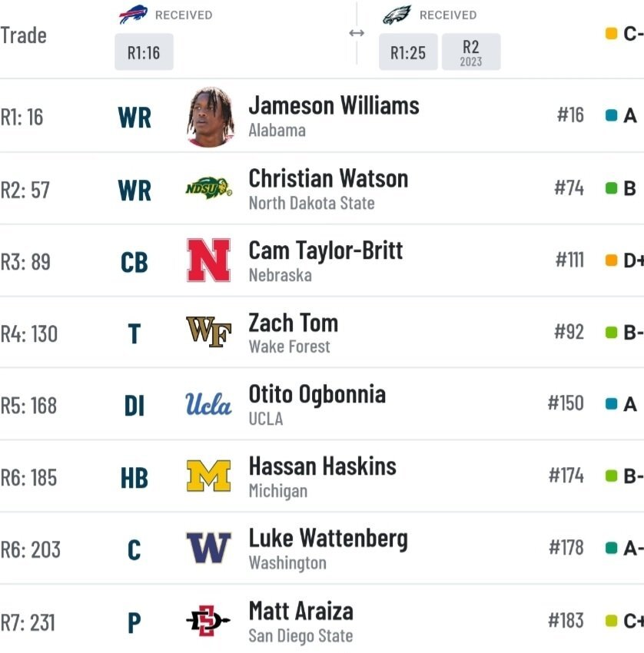Click the San Diego State logo
Viewport: 644px width, 653px height.
[x=208, y=621]
